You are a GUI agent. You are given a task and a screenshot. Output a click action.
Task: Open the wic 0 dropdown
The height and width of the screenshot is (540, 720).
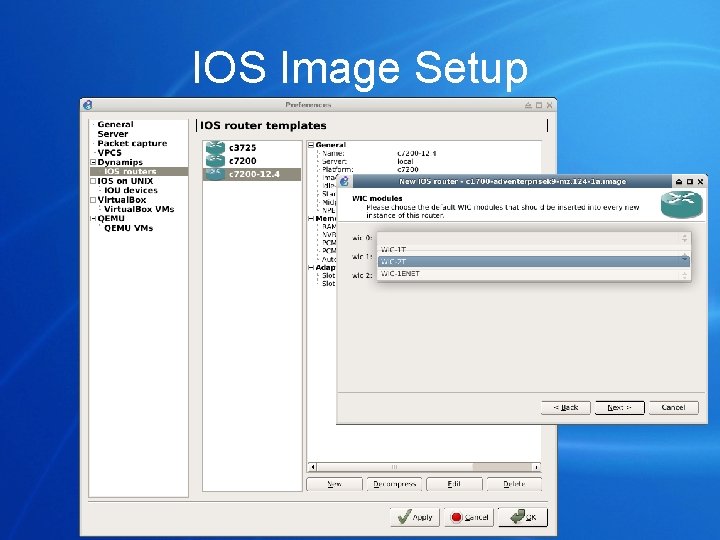point(533,238)
